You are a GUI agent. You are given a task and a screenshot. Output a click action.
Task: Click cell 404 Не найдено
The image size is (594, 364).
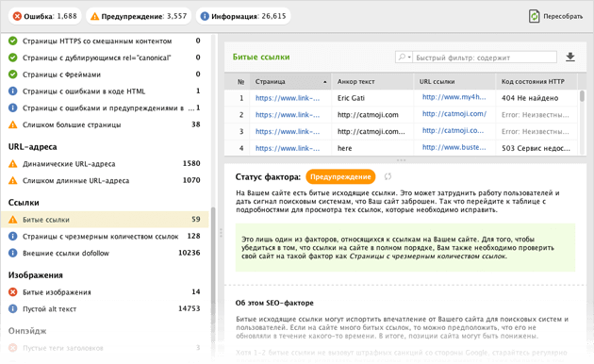pos(530,98)
